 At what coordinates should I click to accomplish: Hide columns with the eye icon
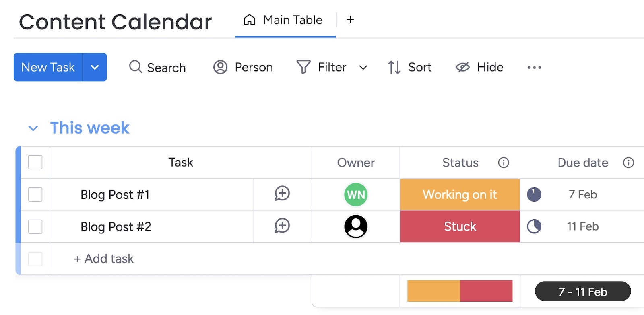click(462, 67)
